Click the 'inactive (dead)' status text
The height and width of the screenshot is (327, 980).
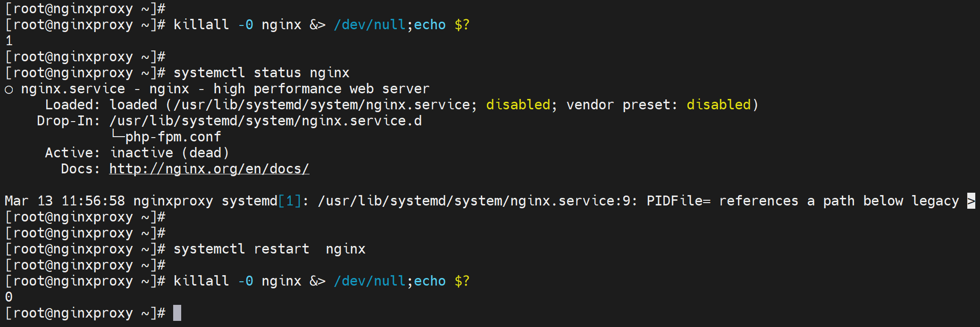tap(169, 153)
